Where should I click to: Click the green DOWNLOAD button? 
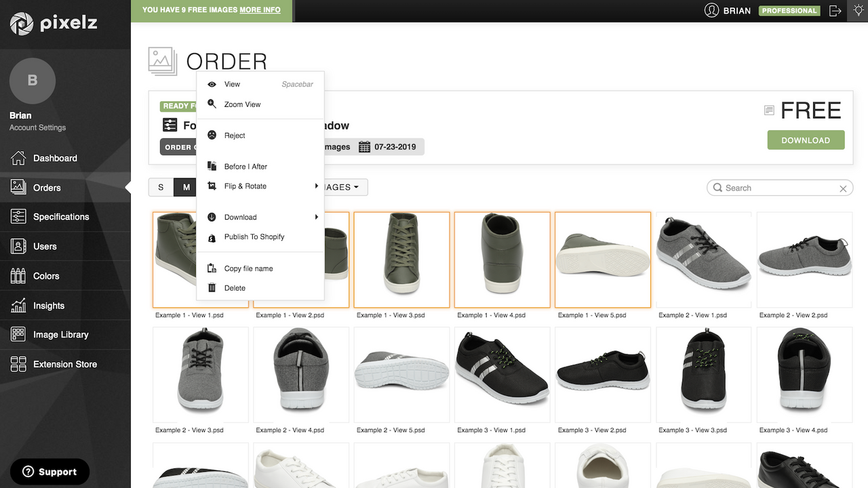[806, 140]
